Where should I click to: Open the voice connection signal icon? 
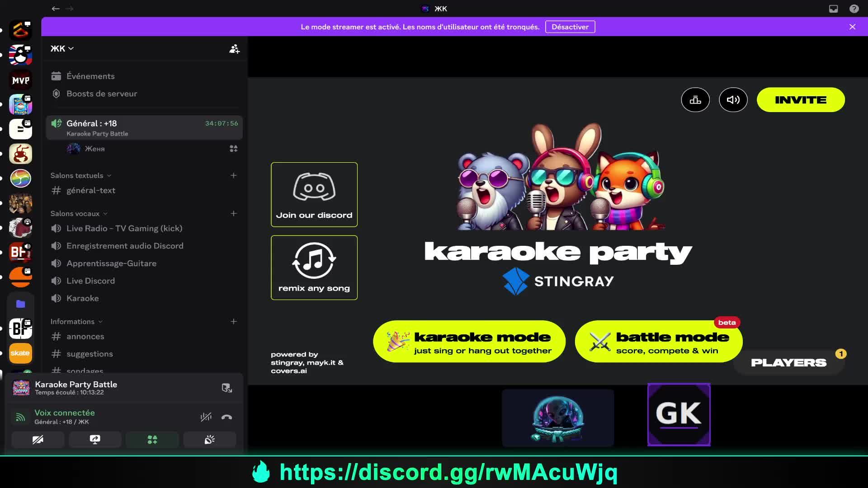20,417
